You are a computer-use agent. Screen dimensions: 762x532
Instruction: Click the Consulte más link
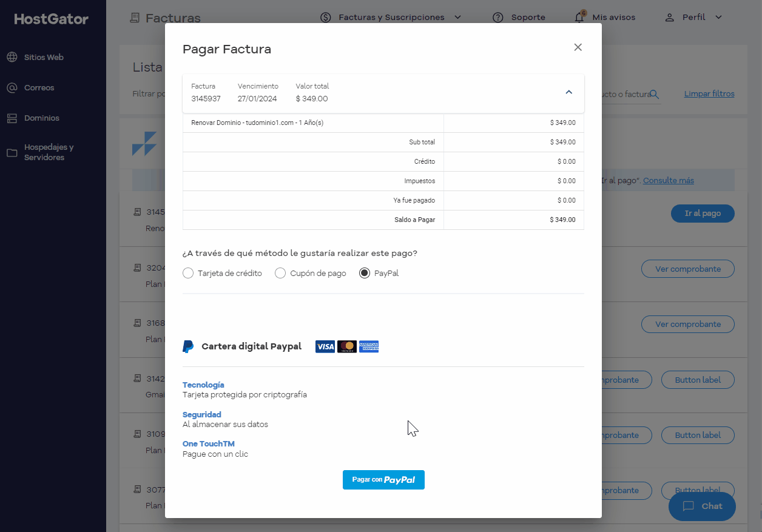tap(669, 181)
